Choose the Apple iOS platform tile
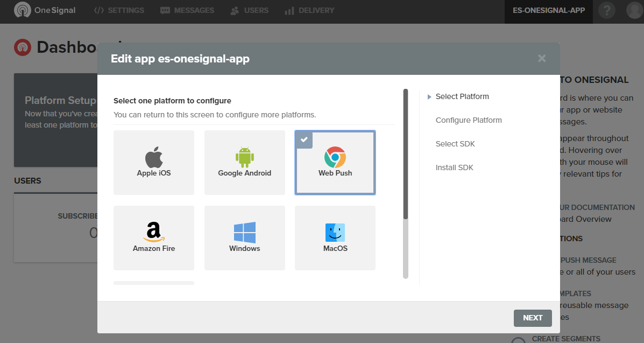 tap(154, 163)
